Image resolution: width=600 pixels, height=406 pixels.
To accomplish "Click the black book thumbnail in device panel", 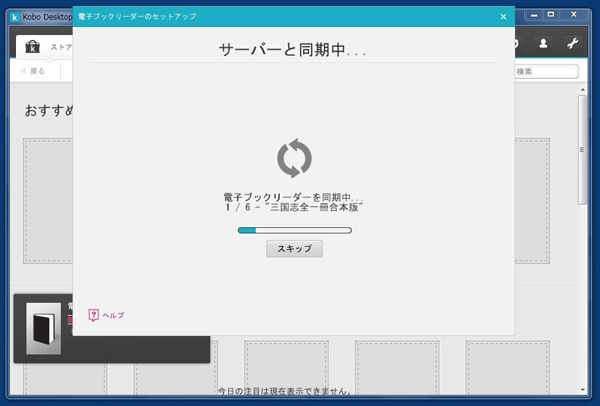I will (x=44, y=329).
